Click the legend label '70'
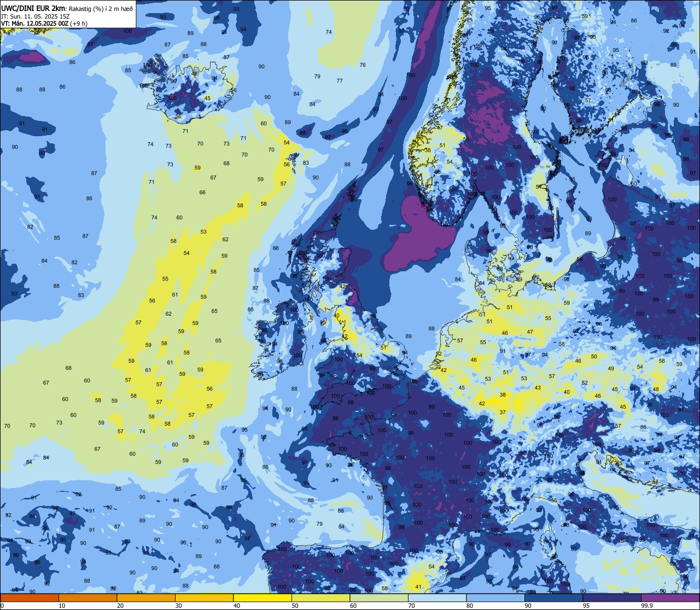Image resolution: width=700 pixels, height=610 pixels. 411,606
